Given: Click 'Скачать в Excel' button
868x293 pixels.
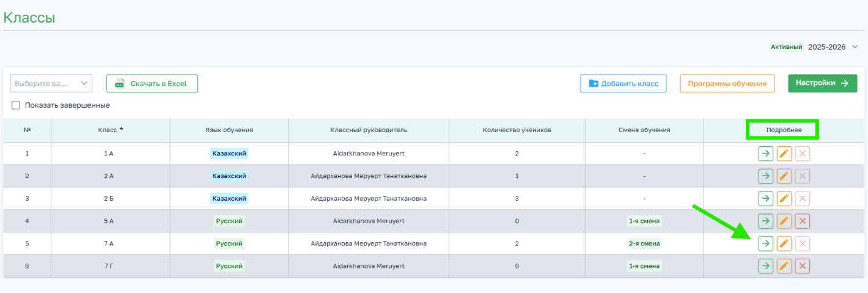Looking at the screenshot, I should coord(152,83).
